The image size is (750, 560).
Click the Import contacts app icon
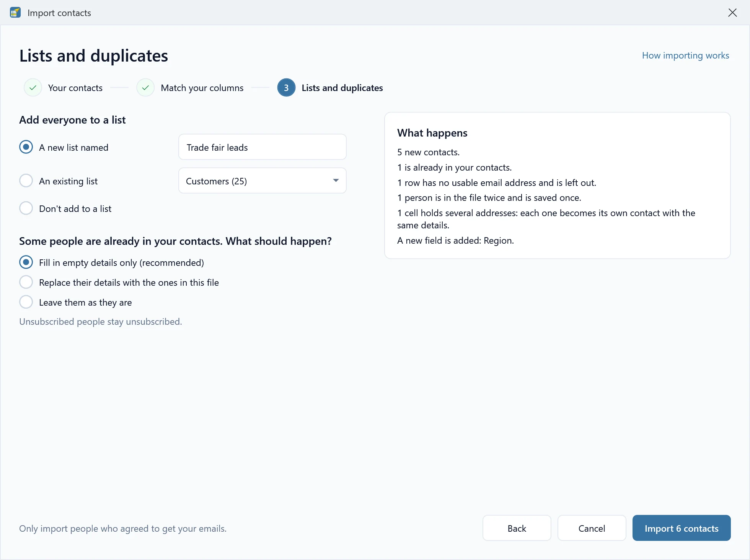[15, 13]
